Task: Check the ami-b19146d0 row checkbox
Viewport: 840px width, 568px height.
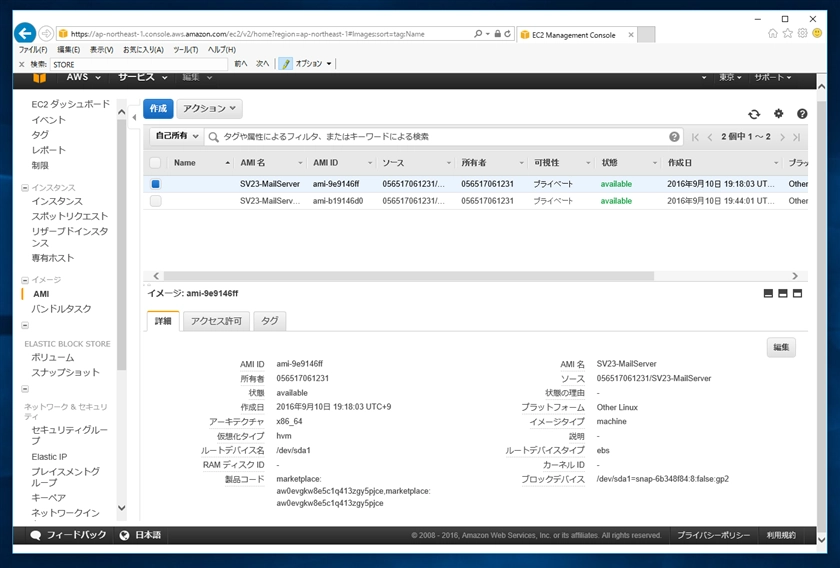Action: pyautogui.click(x=155, y=201)
